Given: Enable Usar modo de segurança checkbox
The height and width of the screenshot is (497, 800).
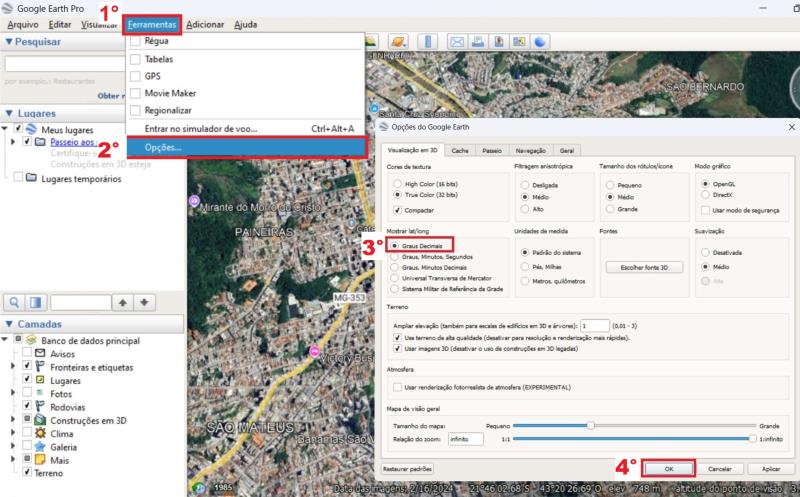Looking at the screenshot, I should (705, 210).
